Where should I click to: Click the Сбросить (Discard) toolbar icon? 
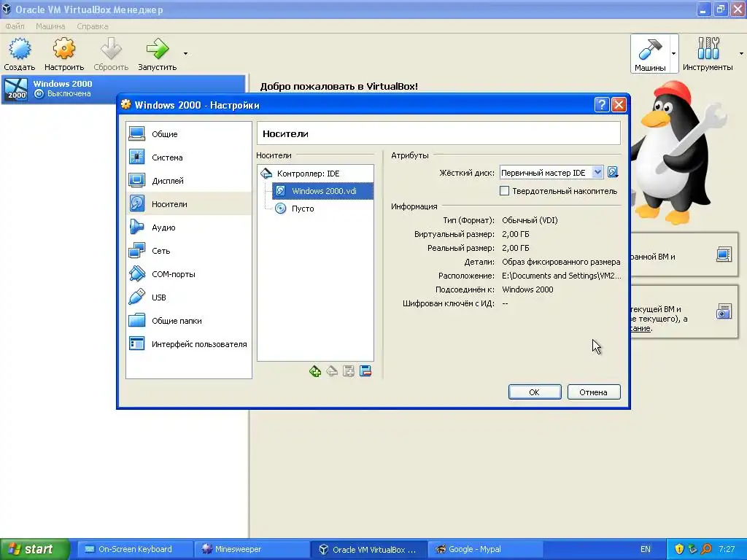point(111,53)
